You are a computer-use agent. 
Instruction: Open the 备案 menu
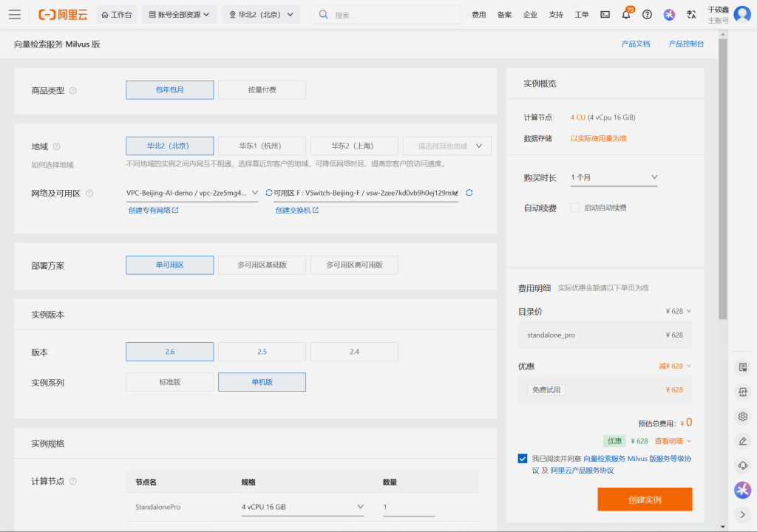click(504, 15)
